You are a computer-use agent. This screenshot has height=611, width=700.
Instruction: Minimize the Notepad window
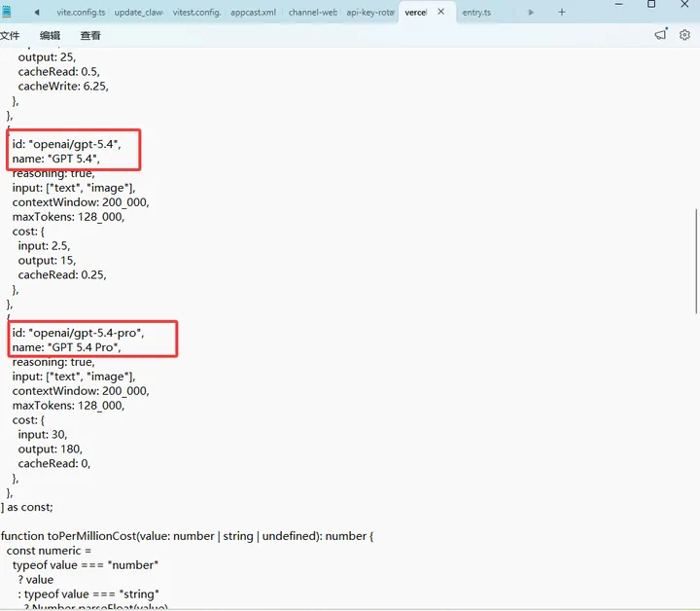pos(618,5)
